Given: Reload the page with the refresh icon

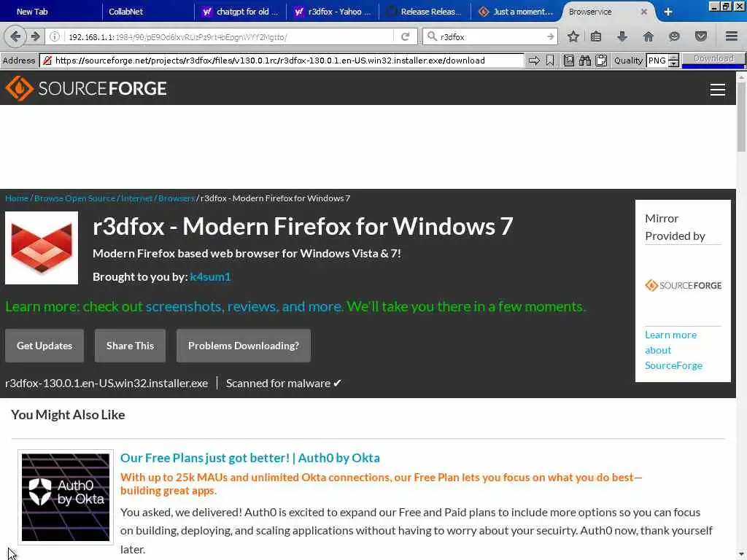Looking at the screenshot, I should 406,36.
